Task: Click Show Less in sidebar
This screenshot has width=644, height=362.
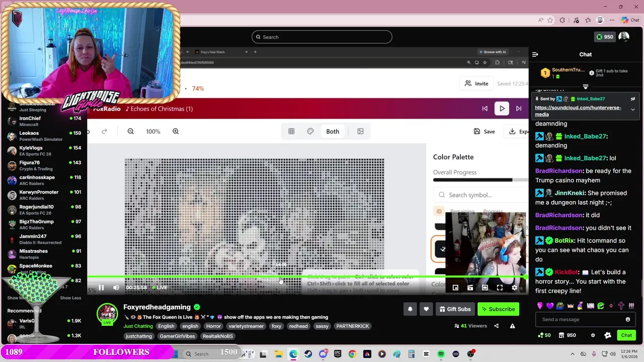Action: tap(70, 298)
